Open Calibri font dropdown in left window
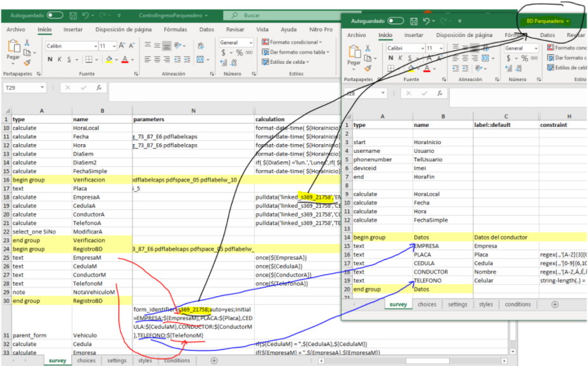588x366 pixels. click(96, 46)
